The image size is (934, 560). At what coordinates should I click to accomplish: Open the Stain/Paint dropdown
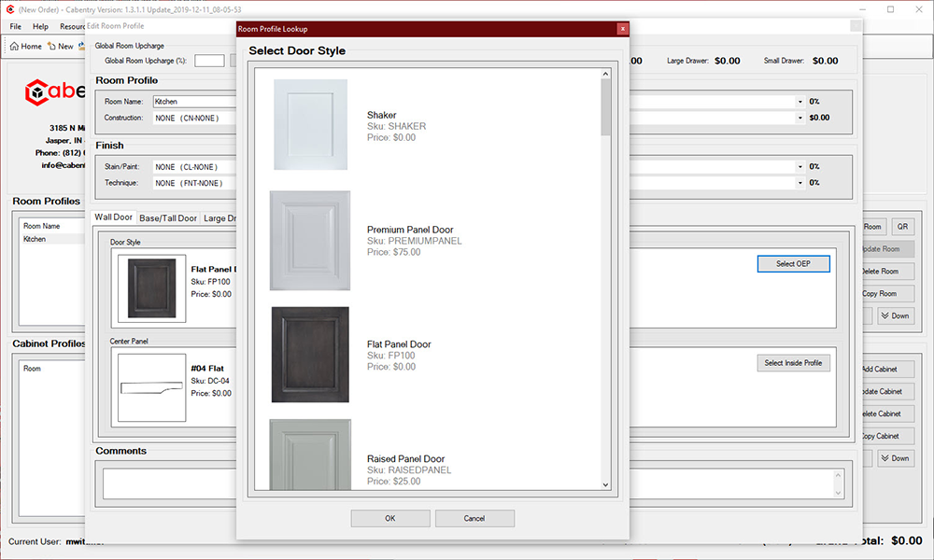point(195,167)
